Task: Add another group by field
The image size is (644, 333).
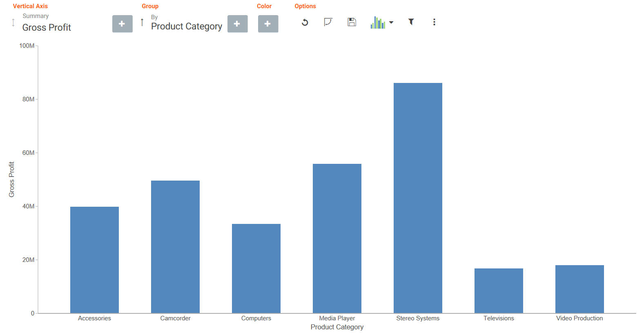Action: tap(237, 24)
